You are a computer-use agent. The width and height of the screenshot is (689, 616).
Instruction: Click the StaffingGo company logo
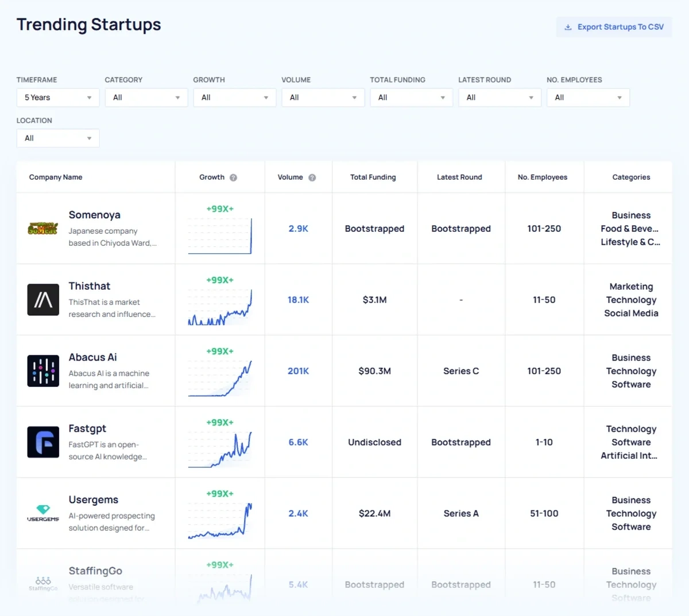tap(43, 584)
